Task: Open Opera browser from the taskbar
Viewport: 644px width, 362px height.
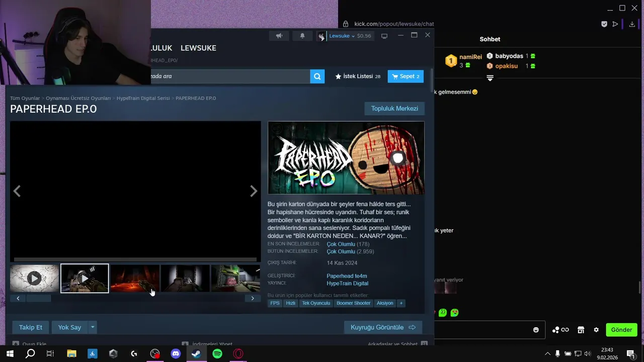Action: click(238, 354)
